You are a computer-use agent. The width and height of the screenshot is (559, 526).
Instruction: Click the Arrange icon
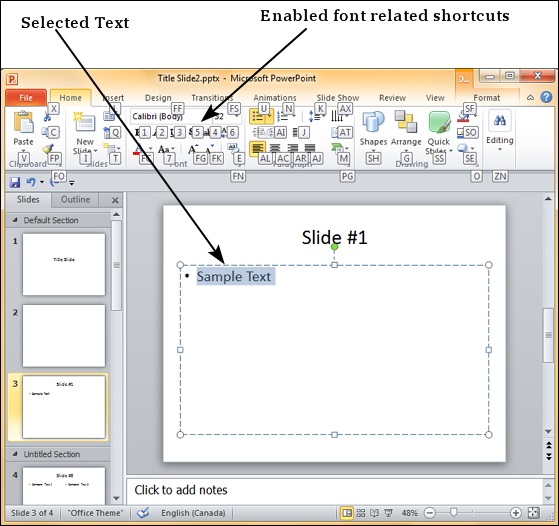(406, 122)
